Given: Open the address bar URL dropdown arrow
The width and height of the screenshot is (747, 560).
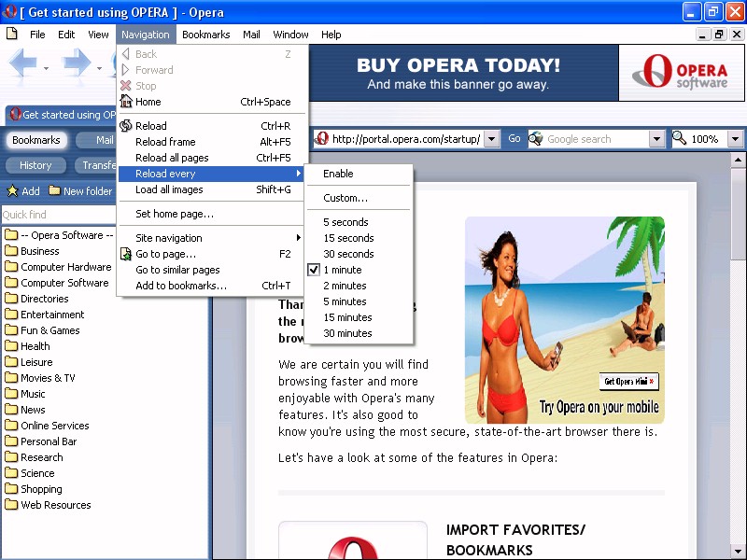Looking at the screenshot, I should click(492, 138).
